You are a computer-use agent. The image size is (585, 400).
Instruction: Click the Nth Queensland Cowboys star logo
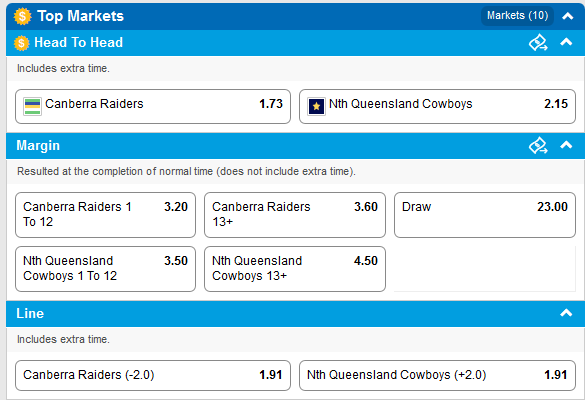(x=316, y=106)
